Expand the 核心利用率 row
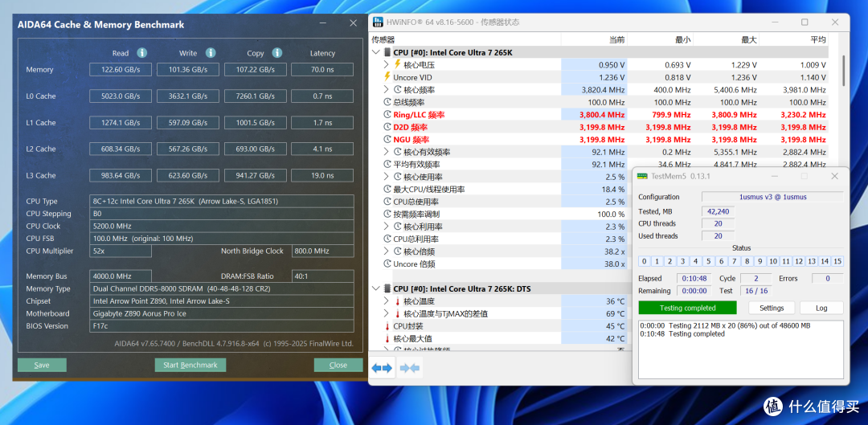The width and height of the screenshot is (868, 425). (x=387, y=227)
